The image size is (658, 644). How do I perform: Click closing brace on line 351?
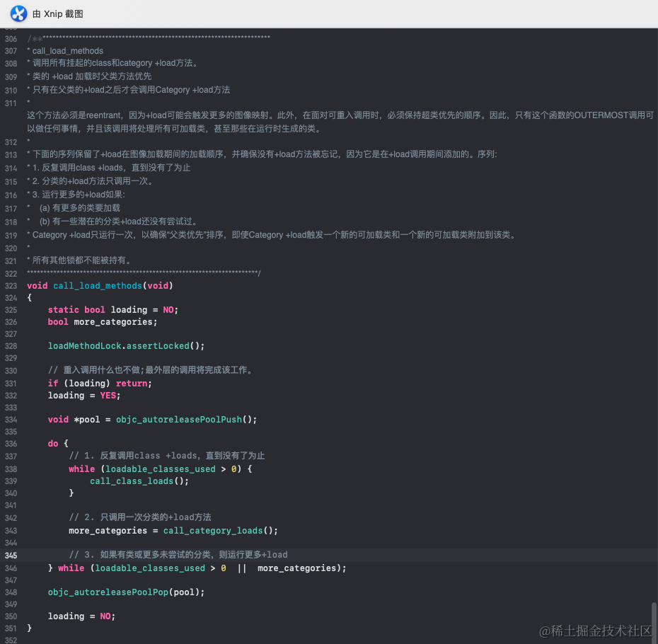tap(30, 628)
